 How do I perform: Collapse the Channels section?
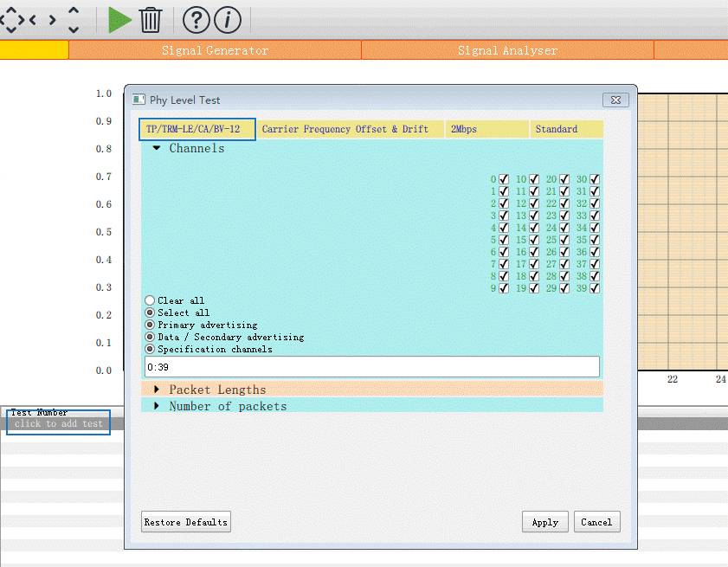pos(157,148)
